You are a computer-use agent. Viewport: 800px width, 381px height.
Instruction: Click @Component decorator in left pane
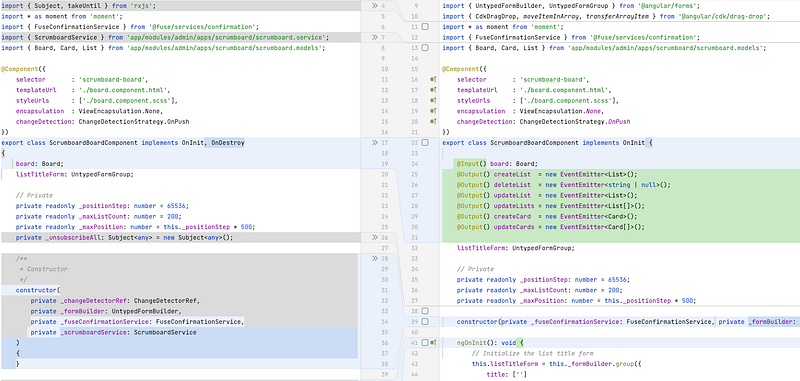tap(19, 69)
